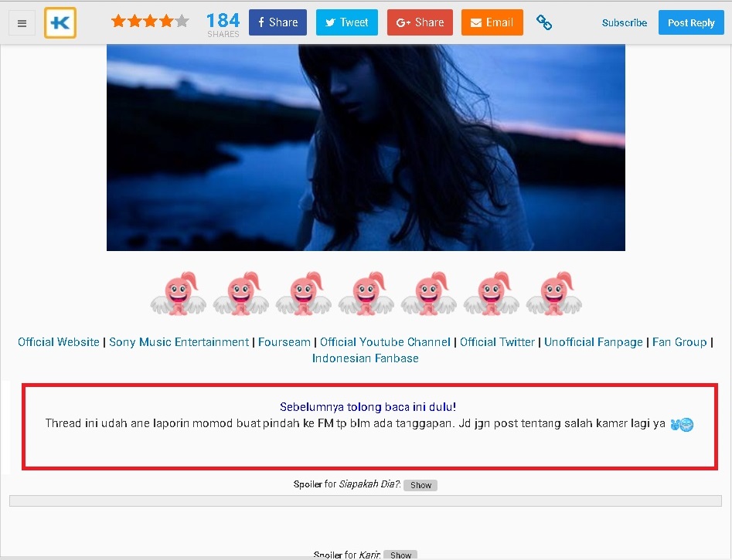Open Official Youtube Channel link
The width and height of the screenshot is (732, 560).
click(x=385, y=342)
